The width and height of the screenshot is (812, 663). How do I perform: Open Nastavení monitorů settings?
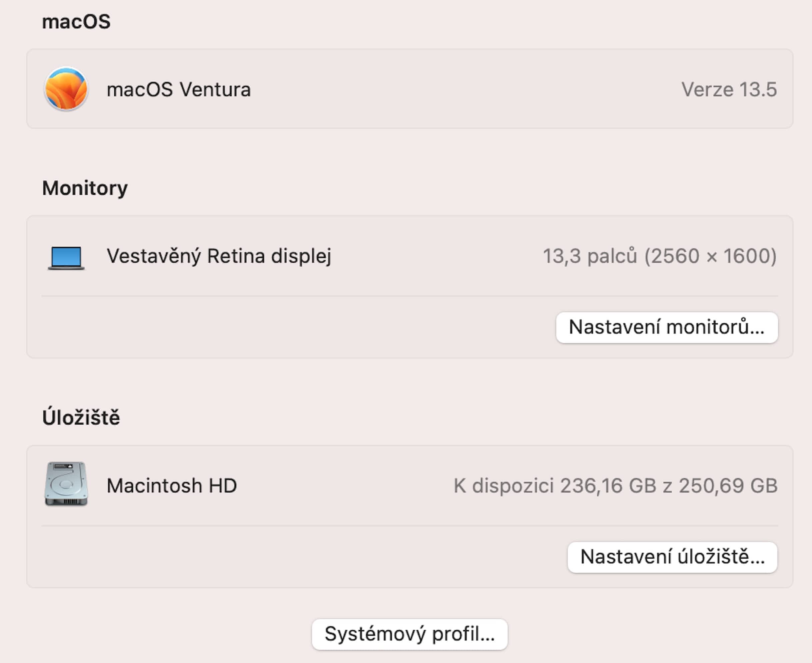coord(666,327)
